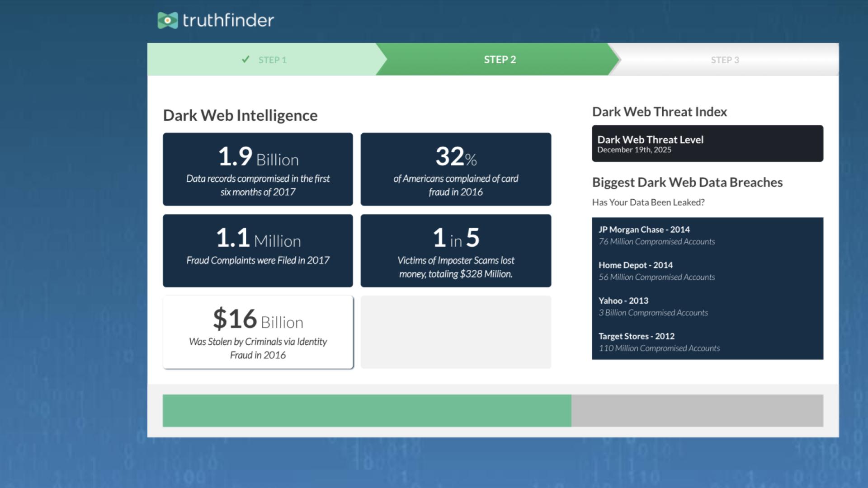This screenshot has width=868, height=488.
Task: Select the Home Depot - 2014 entry
Action: pos(636,265)
